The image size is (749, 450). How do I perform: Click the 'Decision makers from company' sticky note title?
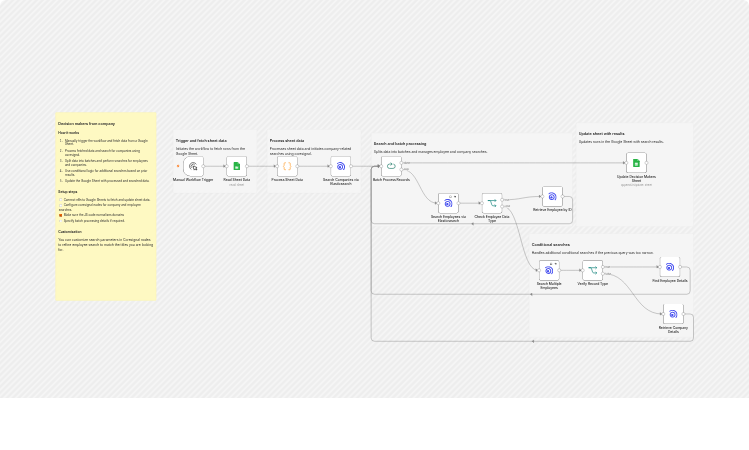click(86, 124)
